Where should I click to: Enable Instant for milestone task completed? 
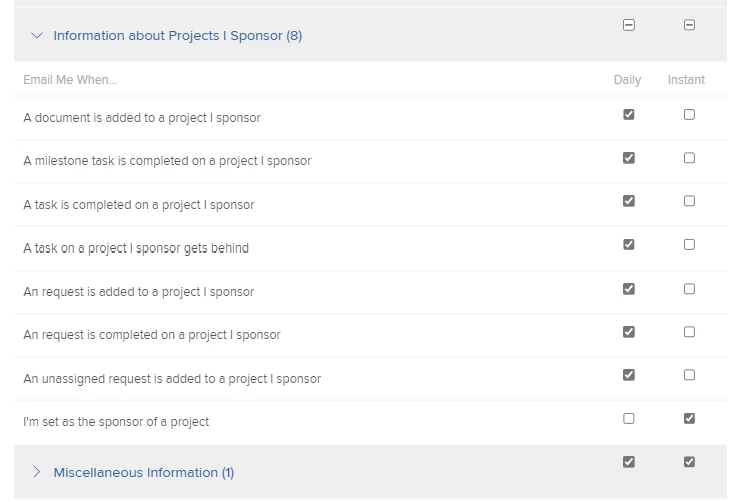coord(689,158)
